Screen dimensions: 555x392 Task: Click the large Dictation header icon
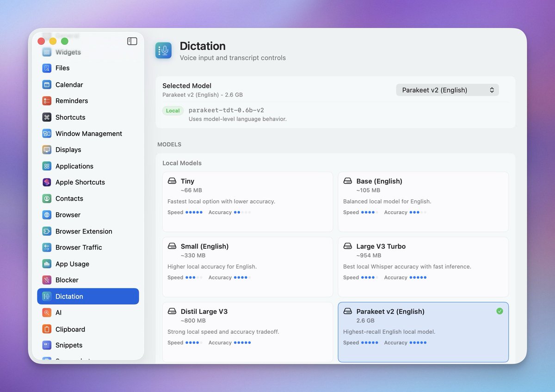pos(164,51)
